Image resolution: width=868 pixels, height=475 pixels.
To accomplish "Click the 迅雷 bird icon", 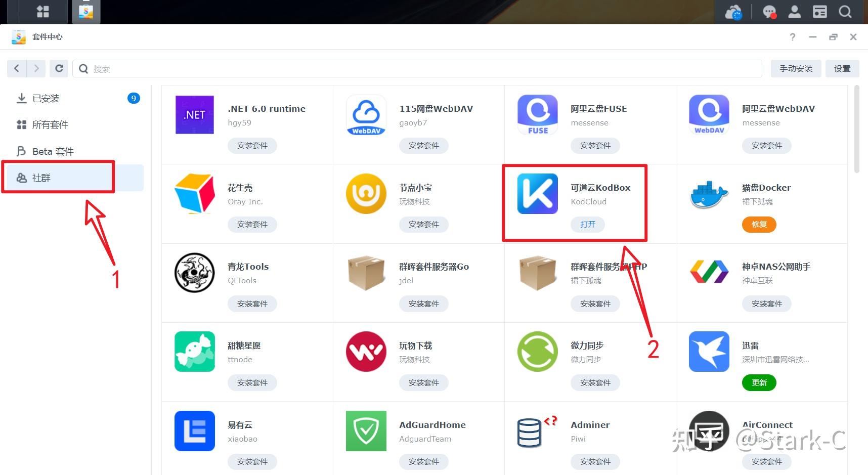I will 708,352.
